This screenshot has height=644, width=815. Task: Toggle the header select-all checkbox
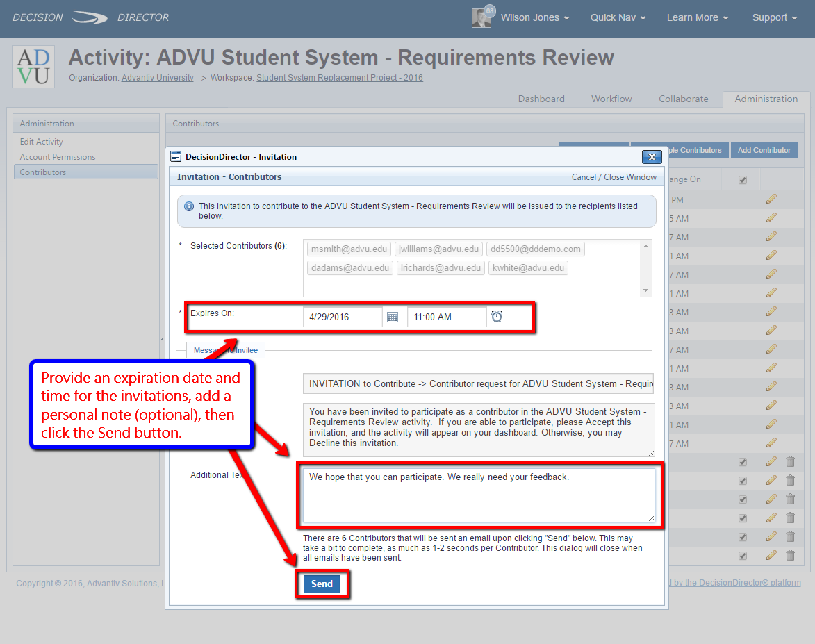(x=743, y=180)
